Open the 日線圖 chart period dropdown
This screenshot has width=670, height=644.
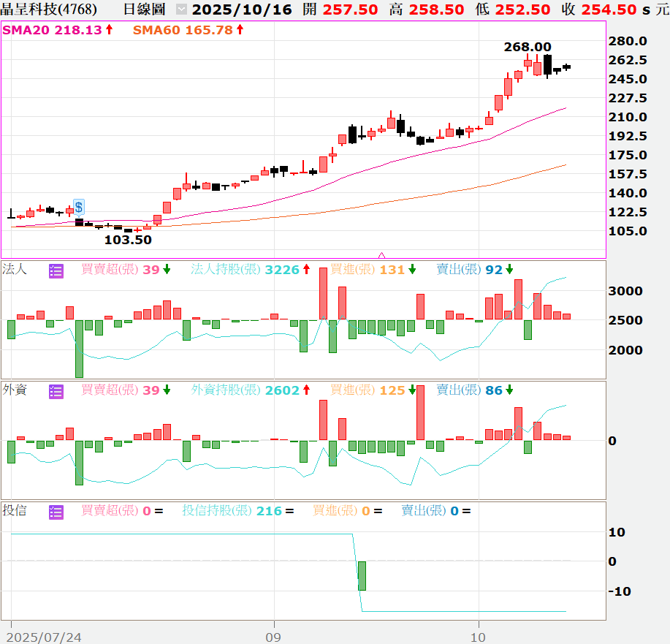click(x=182, y=10)
